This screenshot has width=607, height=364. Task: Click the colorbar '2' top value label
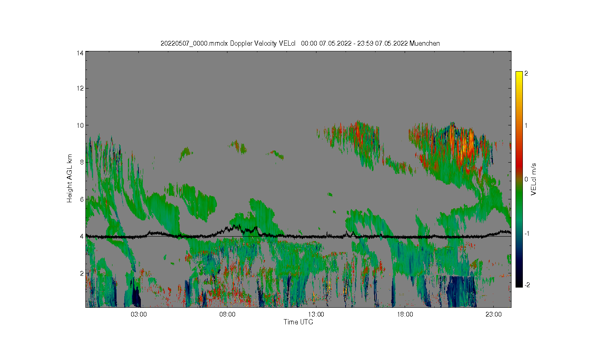(526, 74)
